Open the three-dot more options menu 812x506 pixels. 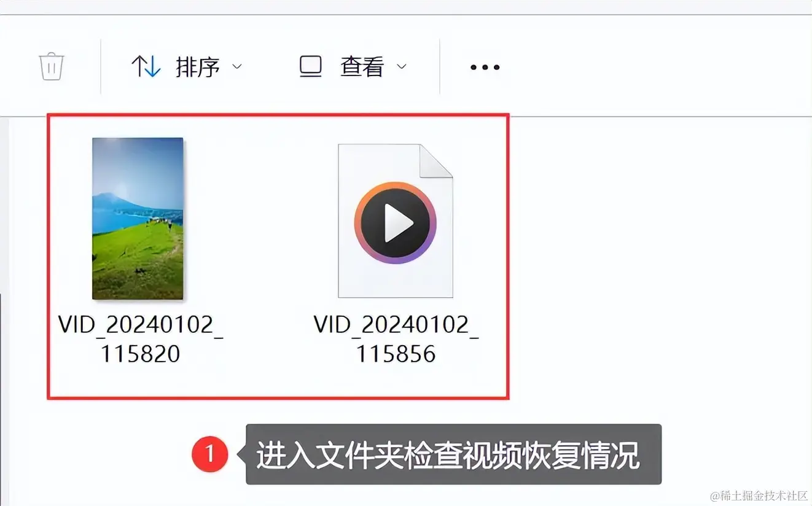point(485,67)
